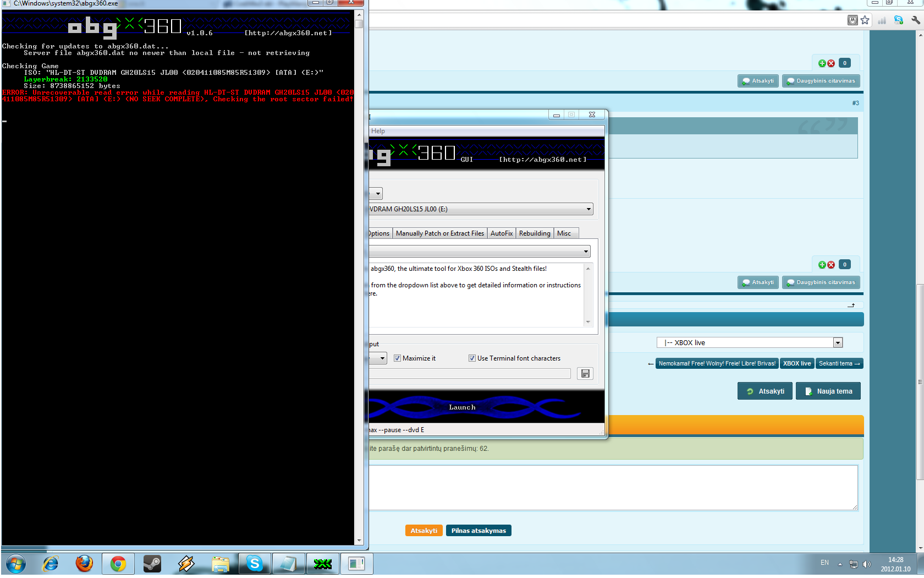Click the taskbar clock showing 14:28
924x578 pixels.
tap(895, 564)
